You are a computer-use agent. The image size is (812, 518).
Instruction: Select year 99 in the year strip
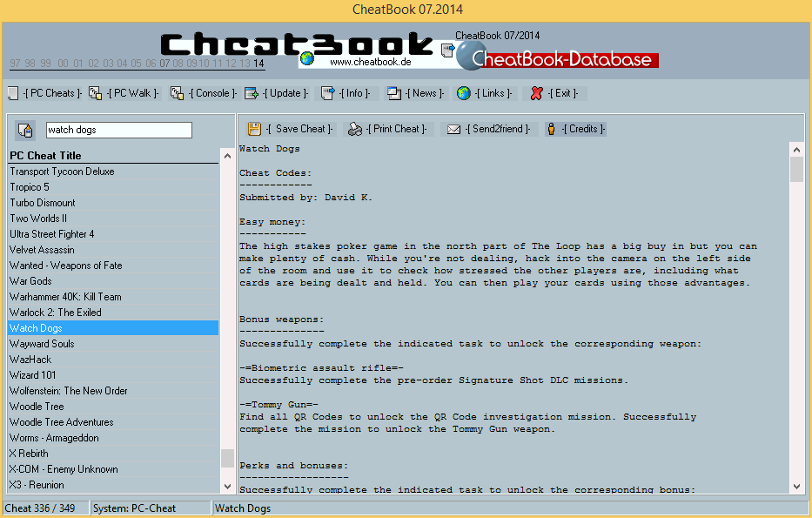click(x=45, y=64)
